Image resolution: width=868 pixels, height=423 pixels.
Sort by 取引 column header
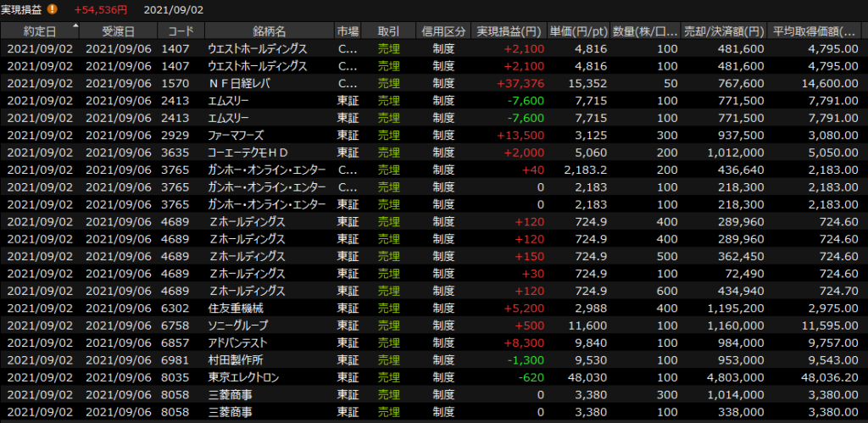pos(389,31)
